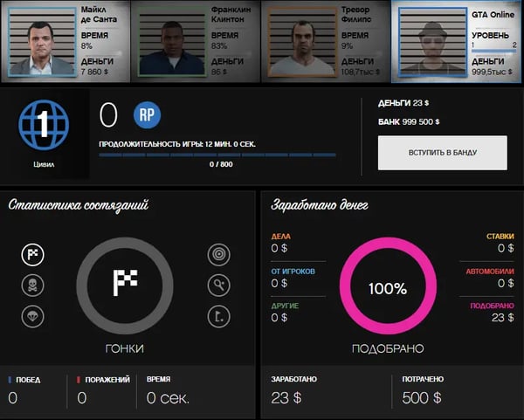Open the GTA Online character tab
The image size is (524, 420).
456,39
